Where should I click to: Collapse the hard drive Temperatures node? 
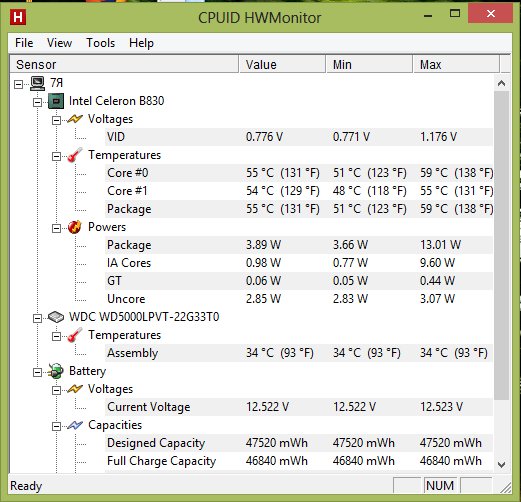coord(56,336)
